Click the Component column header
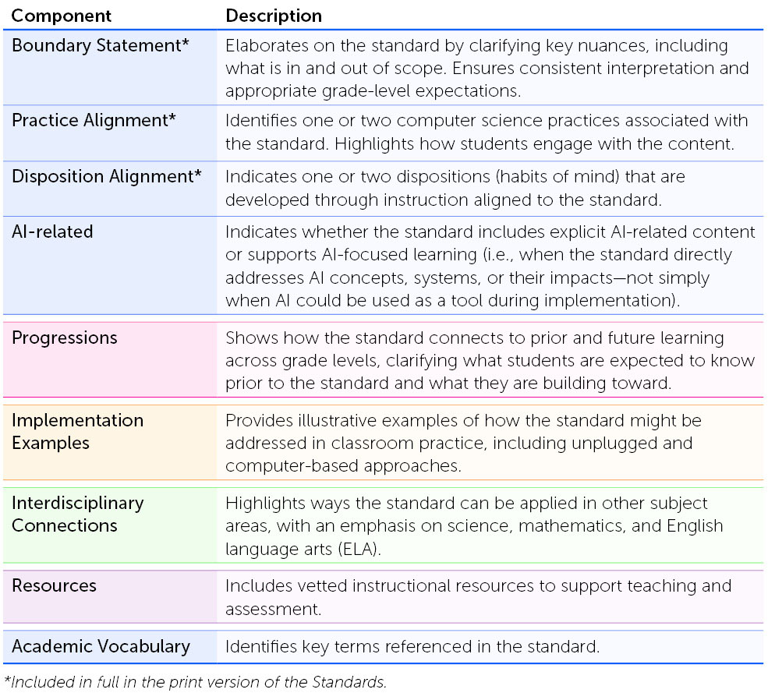768x700 pixels. 62,16
